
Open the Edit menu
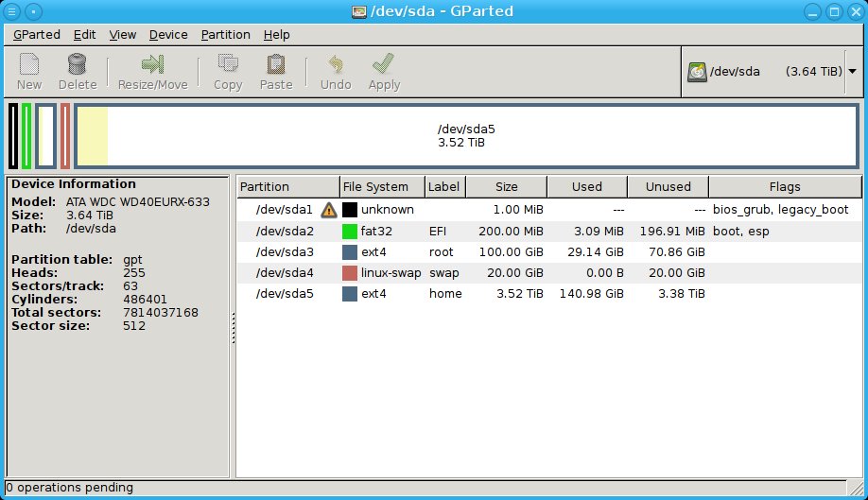pyautogui.click(x=84, y=35)
